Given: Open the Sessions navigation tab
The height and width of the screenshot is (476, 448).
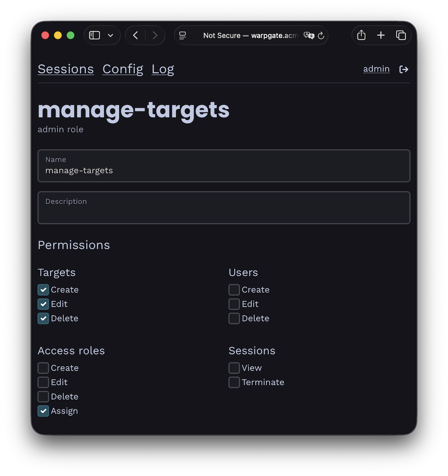Looking at the screenshot, I should click(x=66, y=69).
